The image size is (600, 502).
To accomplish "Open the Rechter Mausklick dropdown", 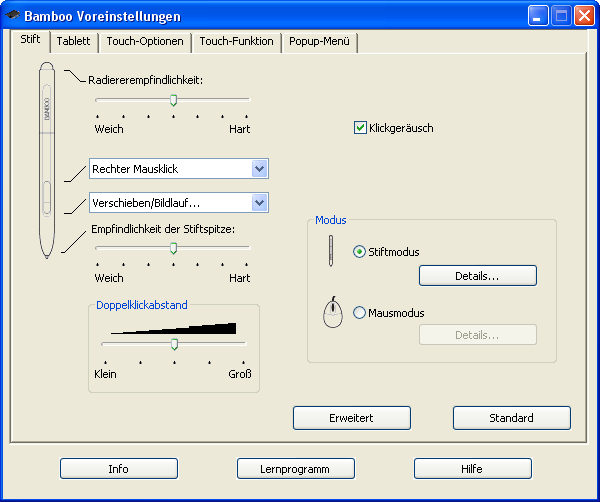I will pos(259,169).
